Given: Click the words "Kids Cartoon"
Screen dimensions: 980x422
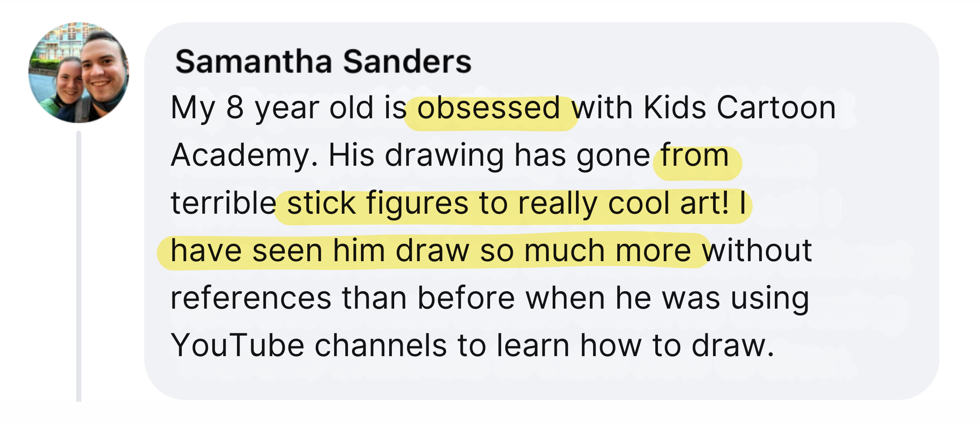Looking at the screenshot, I should pos(739,108).
